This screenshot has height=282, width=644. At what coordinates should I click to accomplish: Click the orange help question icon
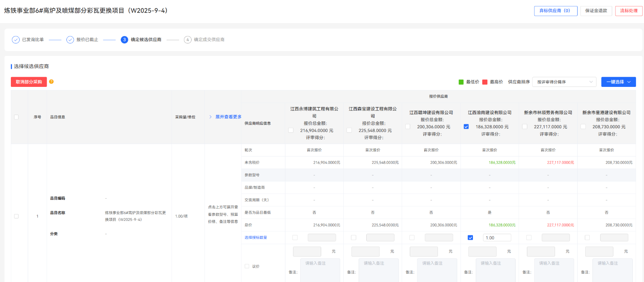(51, 82)
